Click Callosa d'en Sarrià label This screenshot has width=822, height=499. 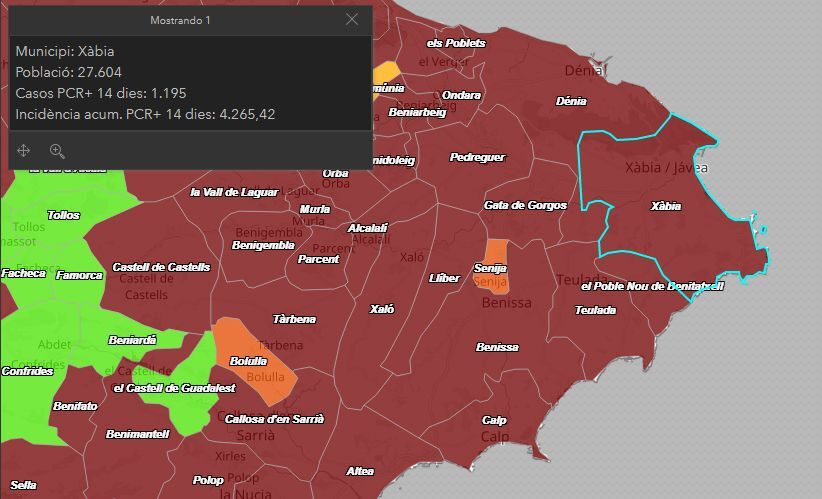coord(274,419)
